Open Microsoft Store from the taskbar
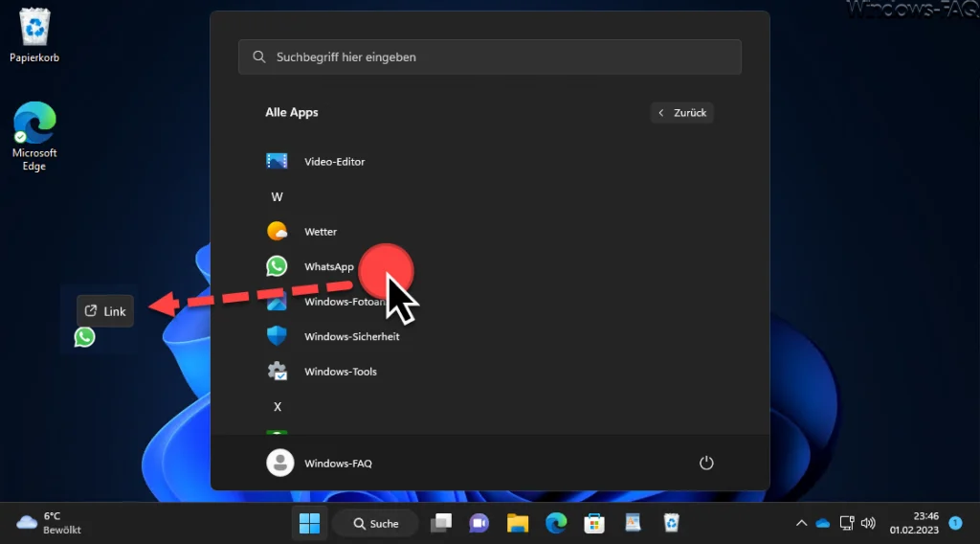Viewport: 980px width, 544px height. click(x=594, y=523)
